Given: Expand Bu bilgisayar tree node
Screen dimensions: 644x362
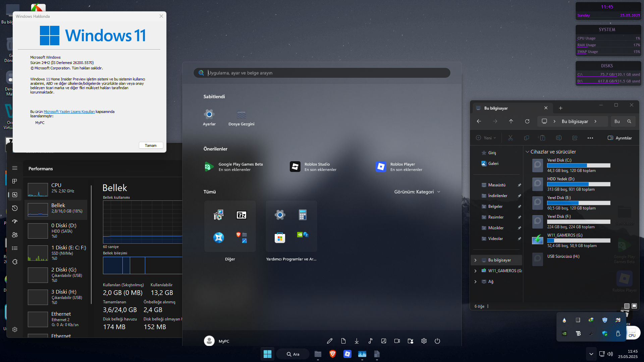Looking at the screenshot, I should coord(475,260).
